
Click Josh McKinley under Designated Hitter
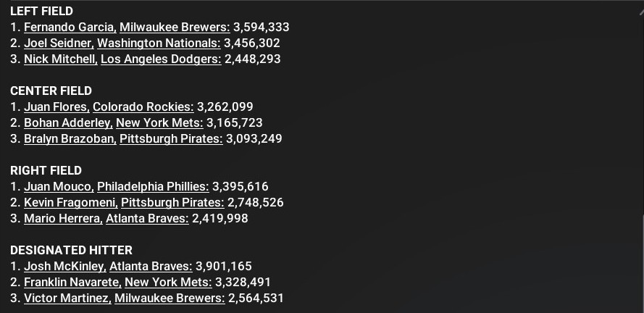(x=64, y=267)
